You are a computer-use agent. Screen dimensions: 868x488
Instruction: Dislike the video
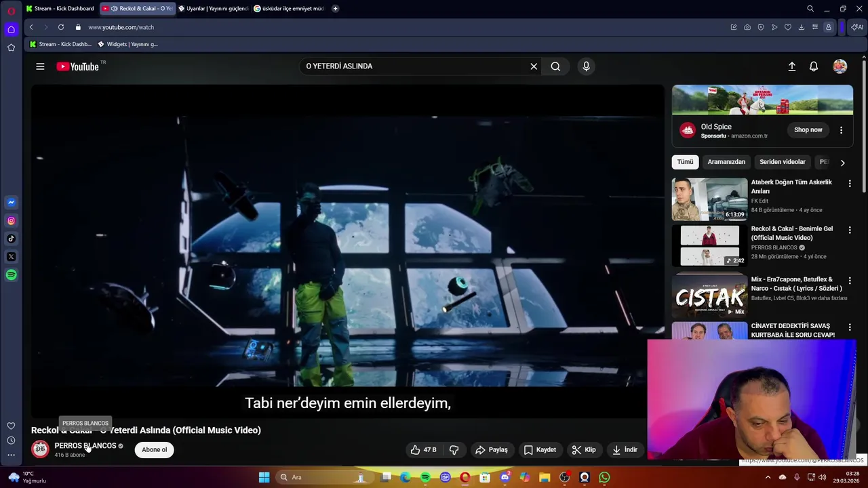454,449
